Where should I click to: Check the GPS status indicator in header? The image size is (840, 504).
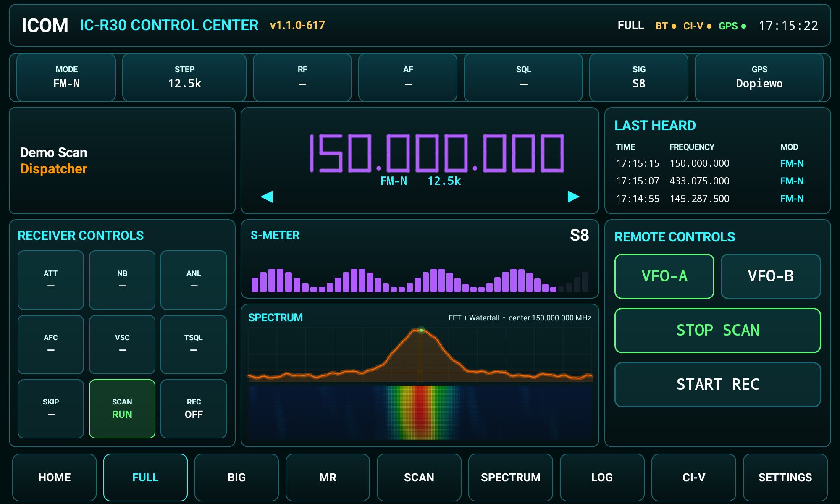732,26
